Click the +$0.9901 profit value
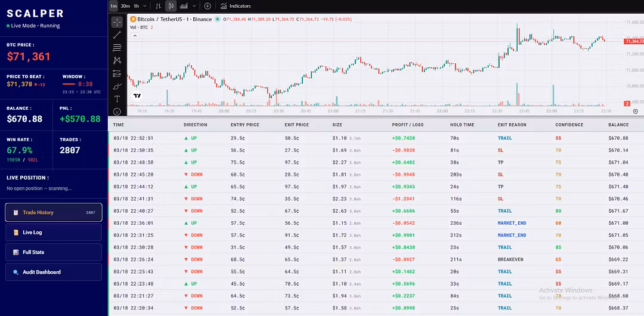644x316 pixels. 403,235
